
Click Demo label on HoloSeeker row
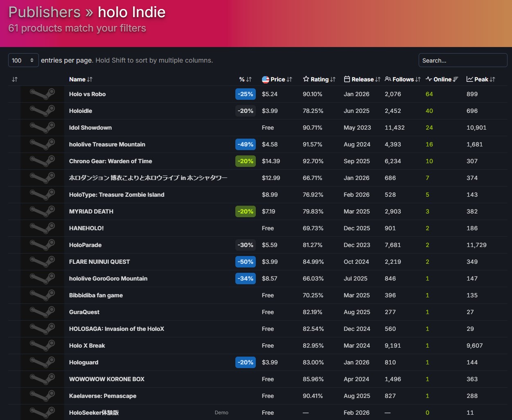click(x=221, y=413)
